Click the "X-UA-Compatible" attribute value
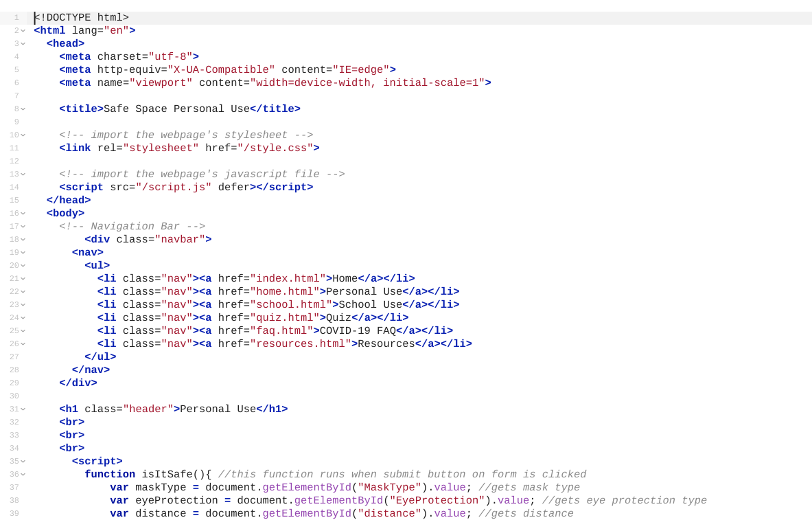The height and width of the screenshot is (520, 812). point(221,69)
